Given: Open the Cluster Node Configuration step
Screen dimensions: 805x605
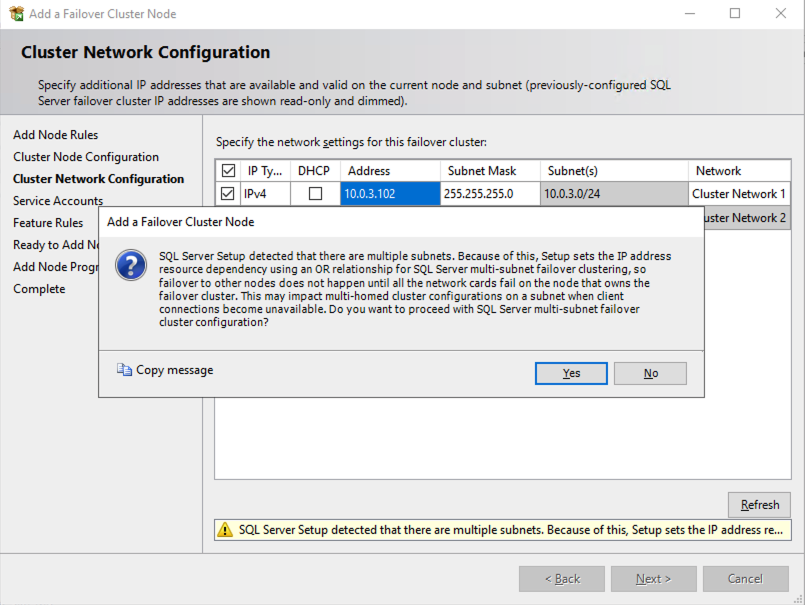Looking at the screenshot, I should click(x=86, y=157).
